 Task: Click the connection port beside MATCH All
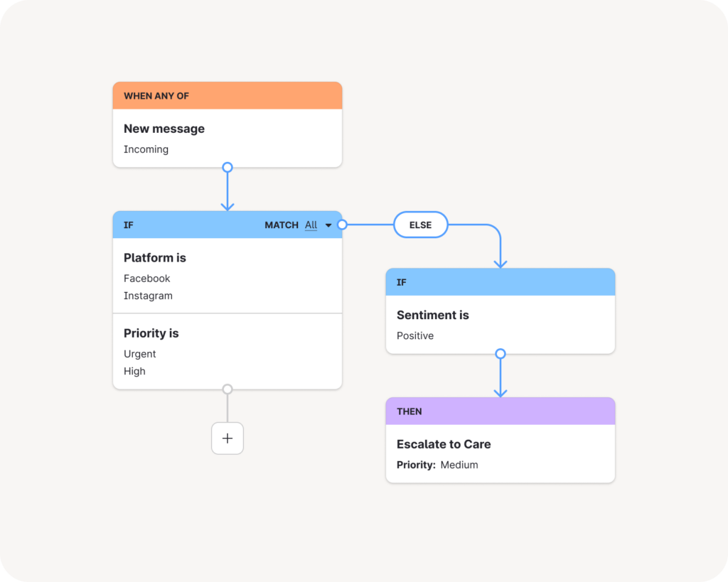[x=342, y=225]
